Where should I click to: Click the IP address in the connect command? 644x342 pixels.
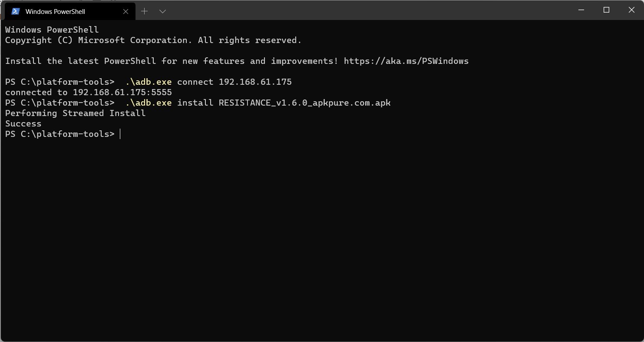coord(255,82)
